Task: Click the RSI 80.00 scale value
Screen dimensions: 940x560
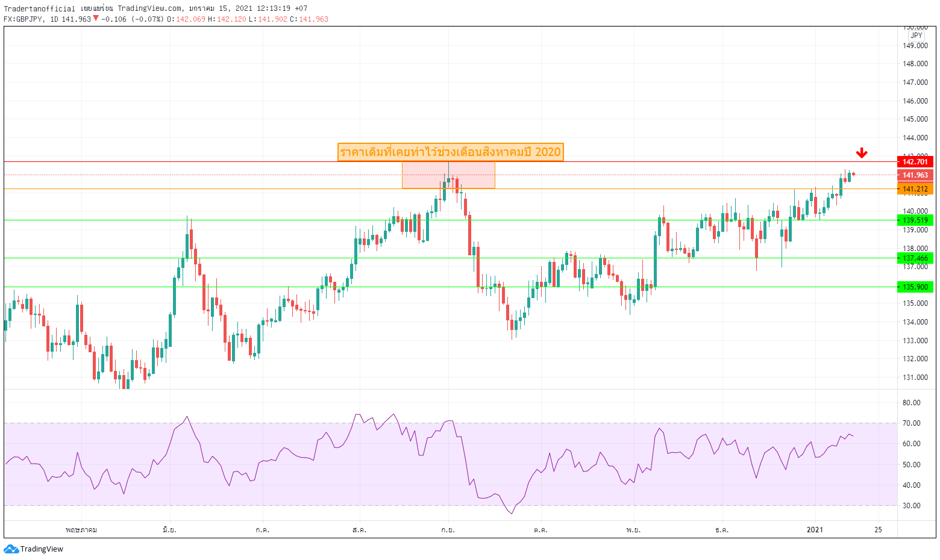Action: (x=912, y=403)
